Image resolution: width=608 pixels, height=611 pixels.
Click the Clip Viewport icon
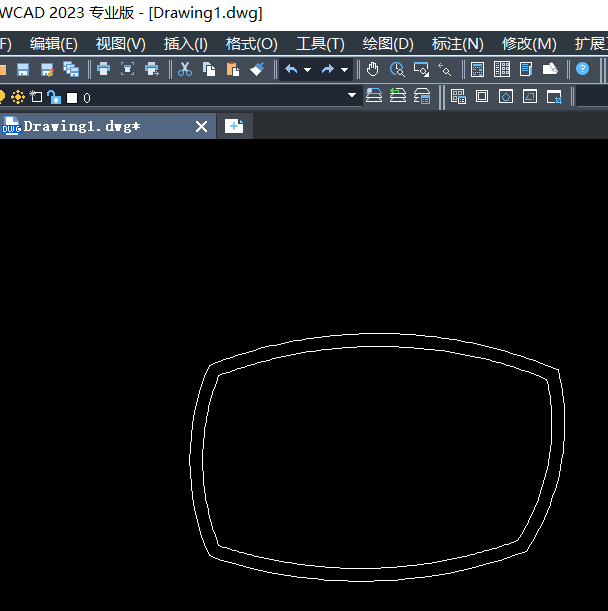click(x=554, y=97)
